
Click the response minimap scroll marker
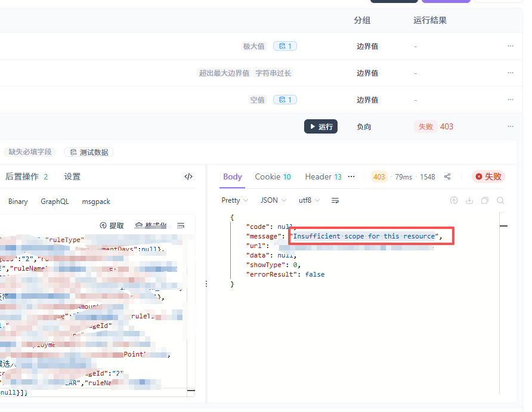(x=503, y=226)
